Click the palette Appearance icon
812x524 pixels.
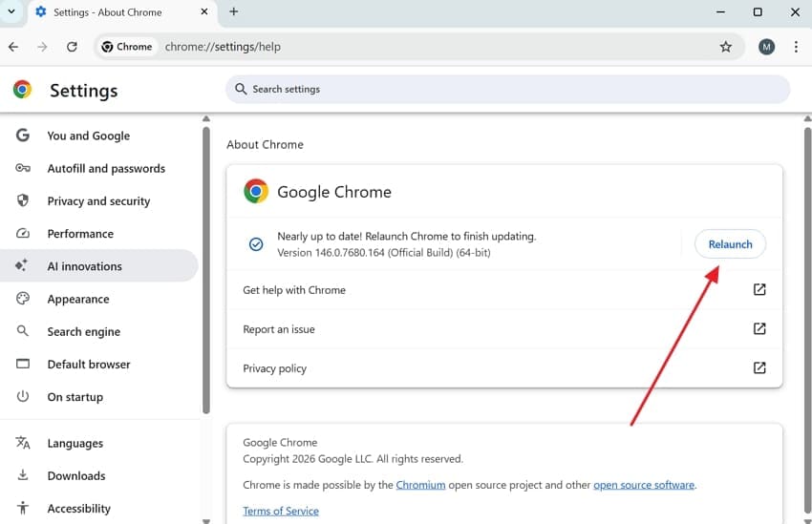point(22,299)
